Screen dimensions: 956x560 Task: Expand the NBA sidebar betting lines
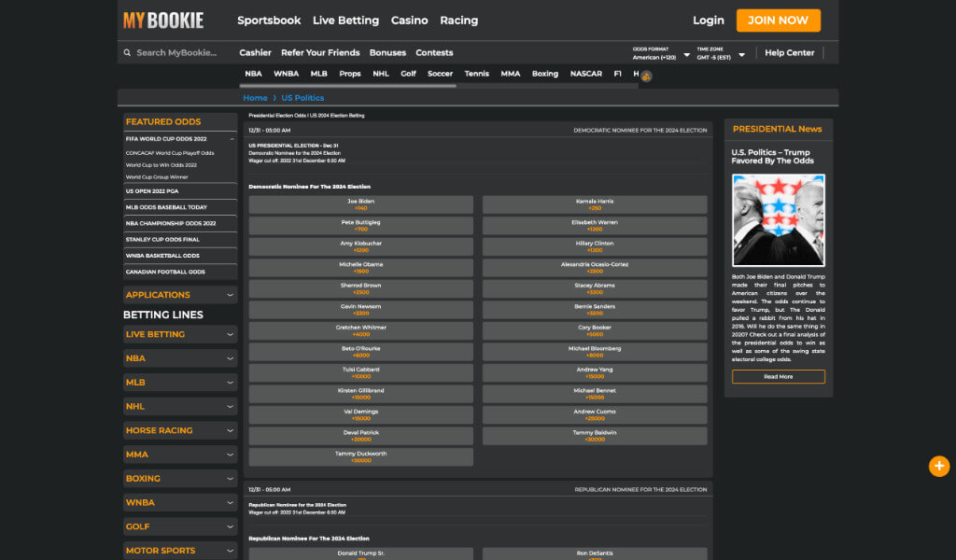(180, 358)
